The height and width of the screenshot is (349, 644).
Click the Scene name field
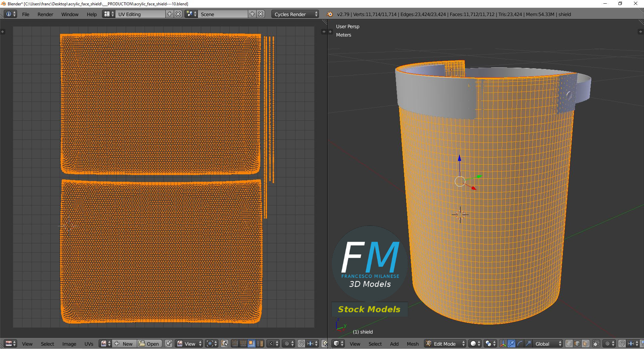coord(223,14)
